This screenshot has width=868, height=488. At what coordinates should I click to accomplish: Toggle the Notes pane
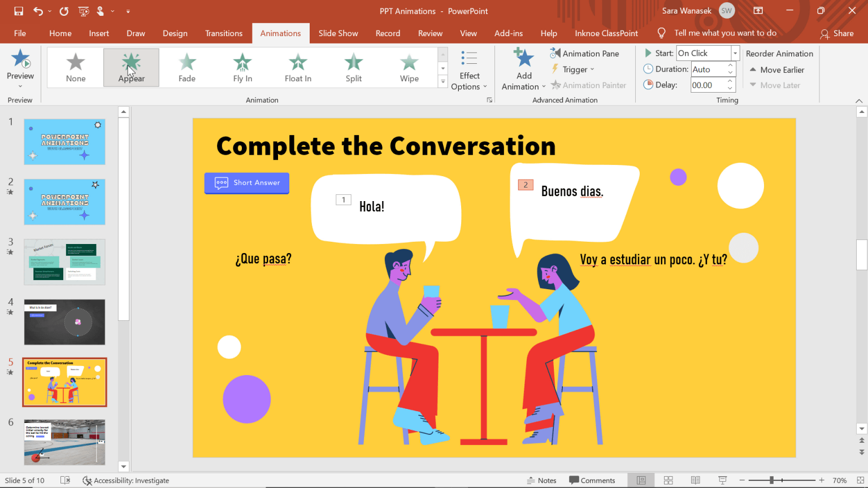tap(546, 480)
